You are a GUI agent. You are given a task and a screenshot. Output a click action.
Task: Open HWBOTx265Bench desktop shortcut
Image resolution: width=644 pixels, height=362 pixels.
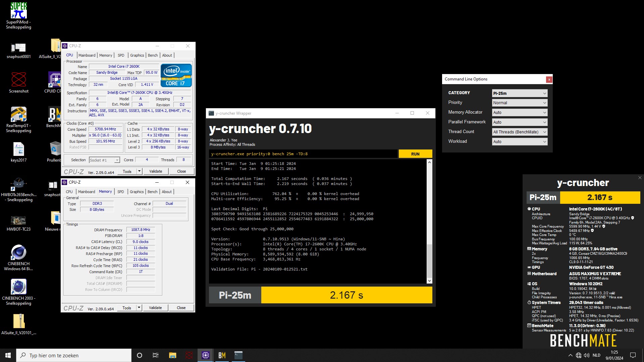point(19,189)
